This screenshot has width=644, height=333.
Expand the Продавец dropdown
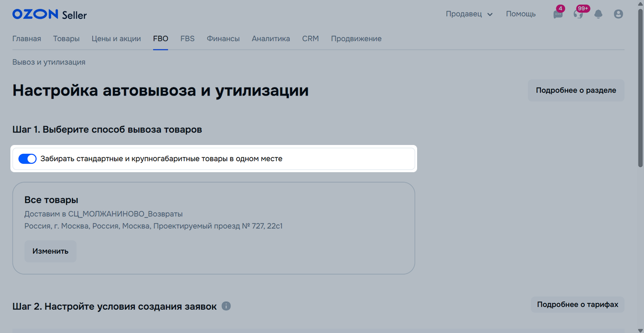[x=469, y=14]
